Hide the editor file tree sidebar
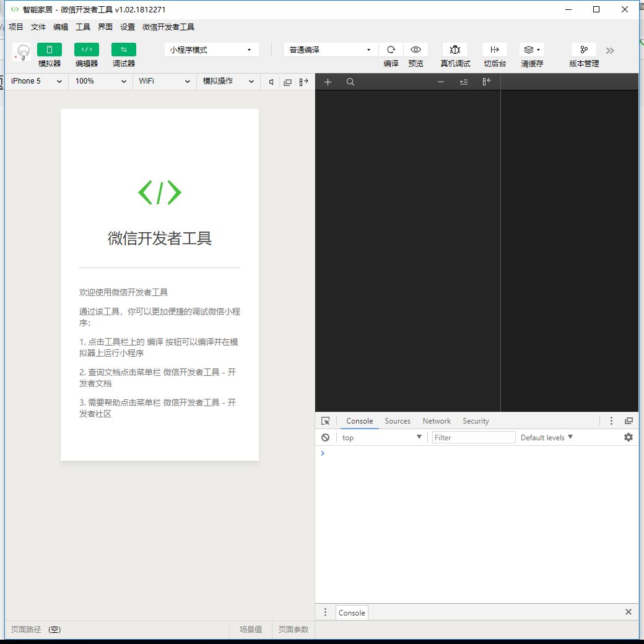 [x=487, y=82]
